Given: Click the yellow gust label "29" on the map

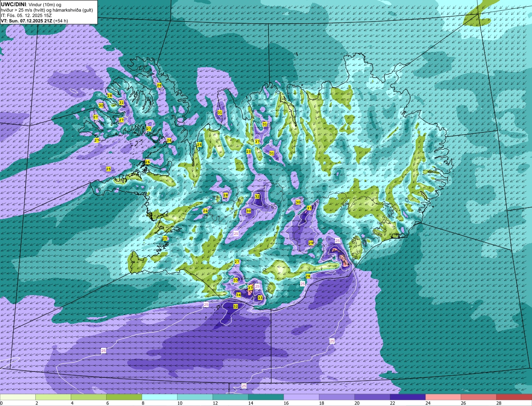Looking at the screenshot, I should pos(311,243).
